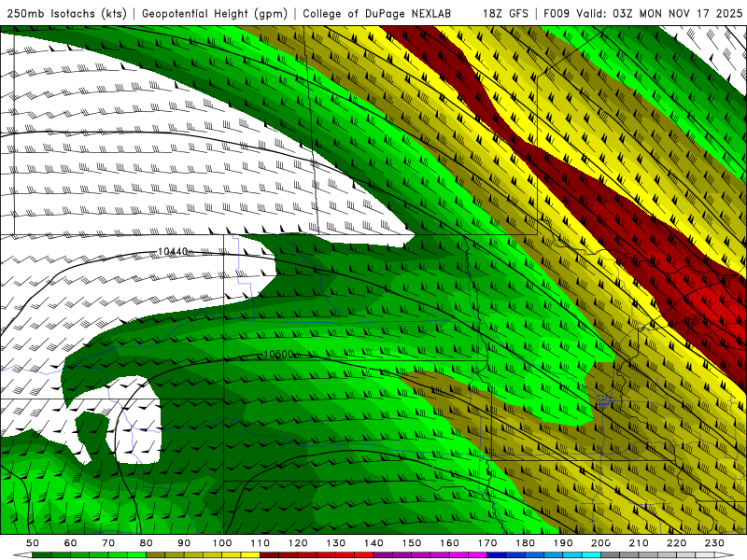Click the colorbar label 160
This screenshot has width=747, height=560.
coord(449,543)
